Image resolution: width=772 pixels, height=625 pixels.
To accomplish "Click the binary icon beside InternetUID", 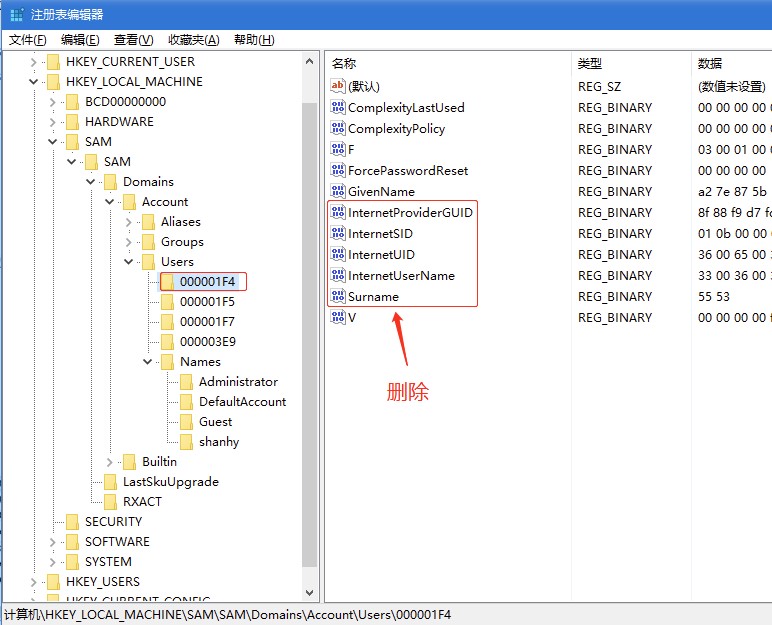I will tap(338, 254).
